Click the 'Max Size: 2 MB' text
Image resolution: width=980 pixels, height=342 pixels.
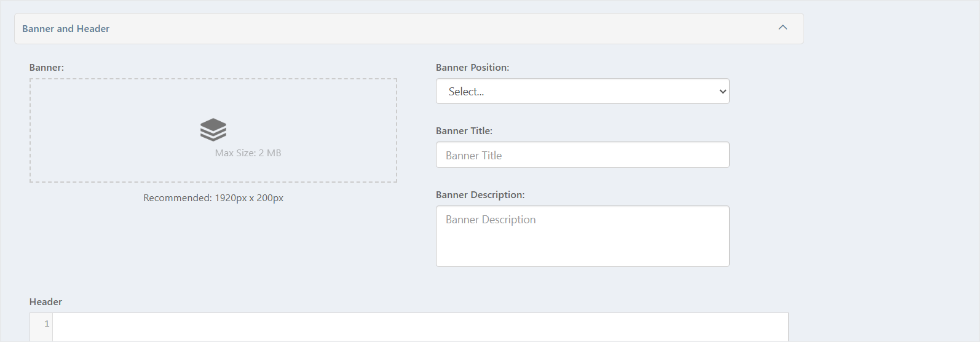pos(248,153)
